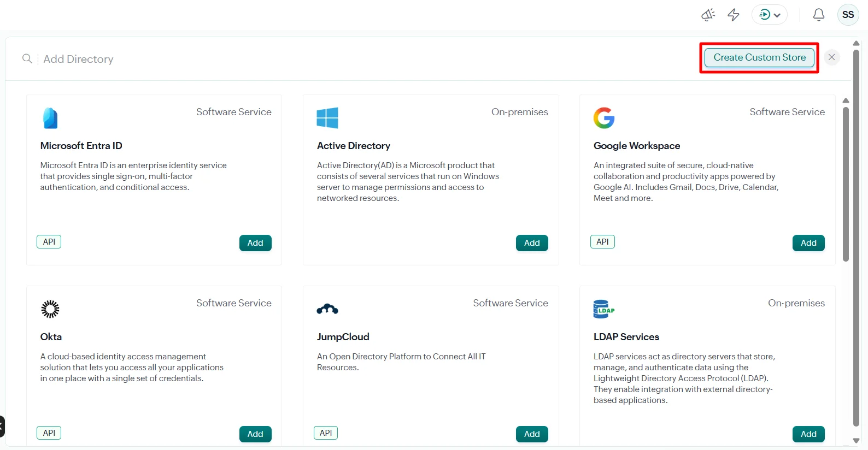The height and width of the screenshot is (450, 868).
Task: Add the JumpCloud directory
Action: click(532, 434)
